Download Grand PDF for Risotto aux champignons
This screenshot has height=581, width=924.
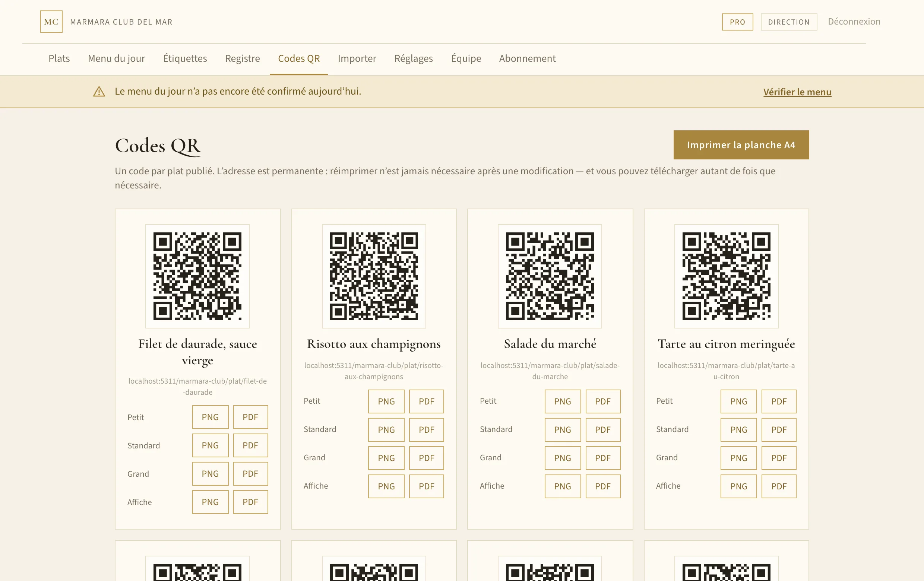pos(427,458)
